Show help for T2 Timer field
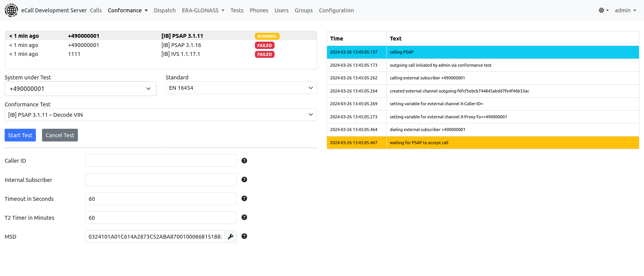 (x=244, y=217)
